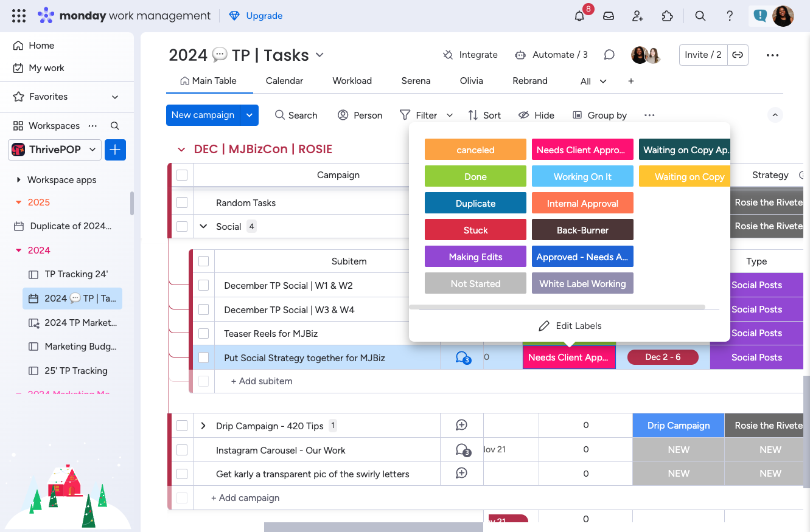The height and width of the screenshot is (532, 810).
Task: Add update to Drip Campaign row
Action: [462, 426]
